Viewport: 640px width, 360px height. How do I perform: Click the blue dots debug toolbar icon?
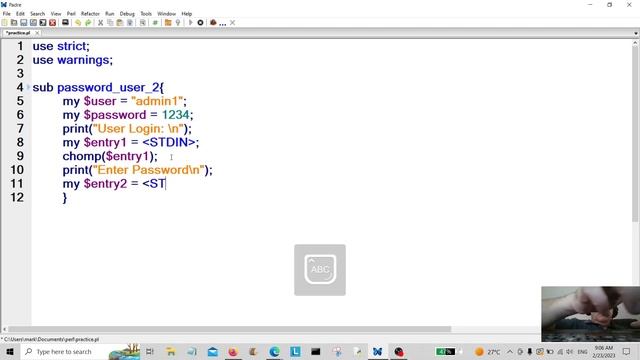pos(222,24)
